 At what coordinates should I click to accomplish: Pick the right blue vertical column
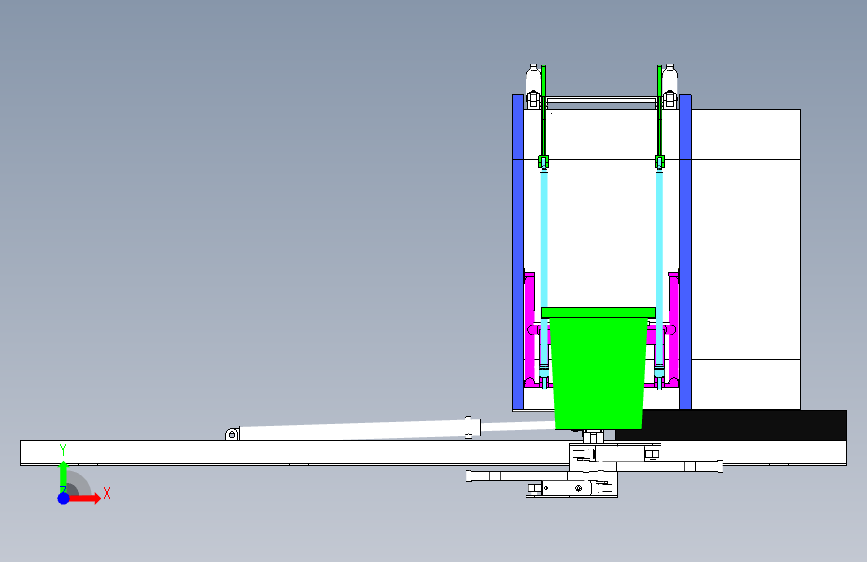[685, 252]
